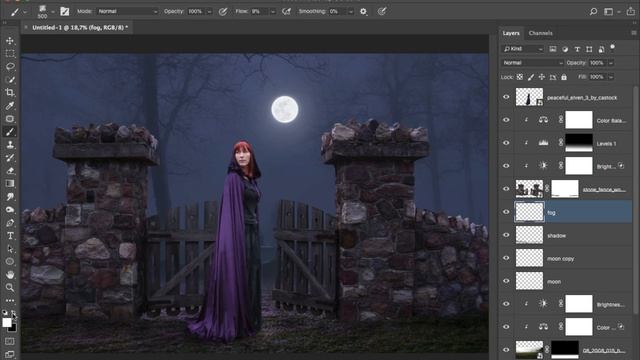Viewport: 640px width, 360px height.
Task: Select the History Brush tool
Action: (10, 158)
